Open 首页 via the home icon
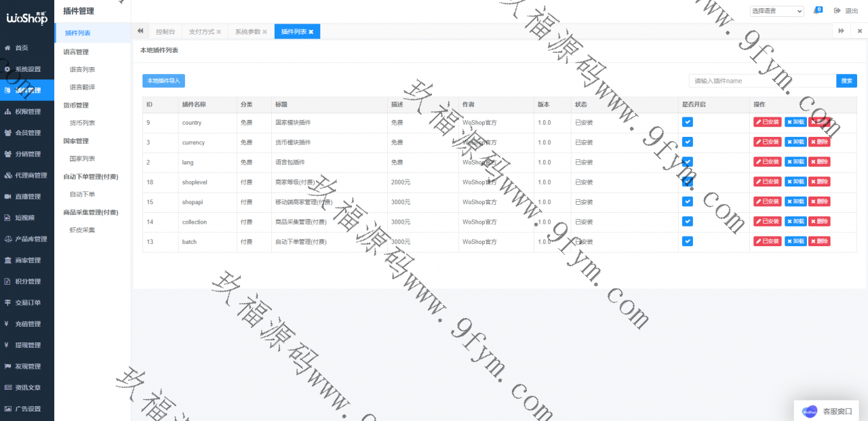Image resolution: width=868 pixels, height=421 pixels. [x=7, y=48]
